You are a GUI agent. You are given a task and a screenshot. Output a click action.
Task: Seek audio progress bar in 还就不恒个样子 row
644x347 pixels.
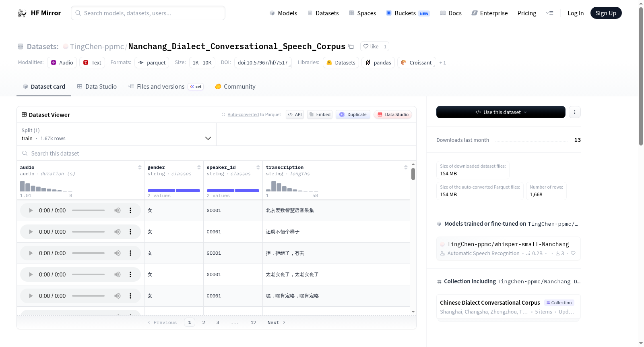click(x=88, y=232)
